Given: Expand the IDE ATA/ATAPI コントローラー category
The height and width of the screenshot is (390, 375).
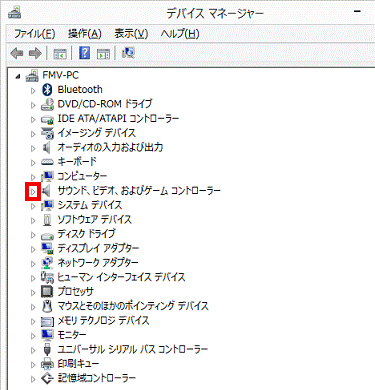Looking at the screenshot, I should pos(33,119).
